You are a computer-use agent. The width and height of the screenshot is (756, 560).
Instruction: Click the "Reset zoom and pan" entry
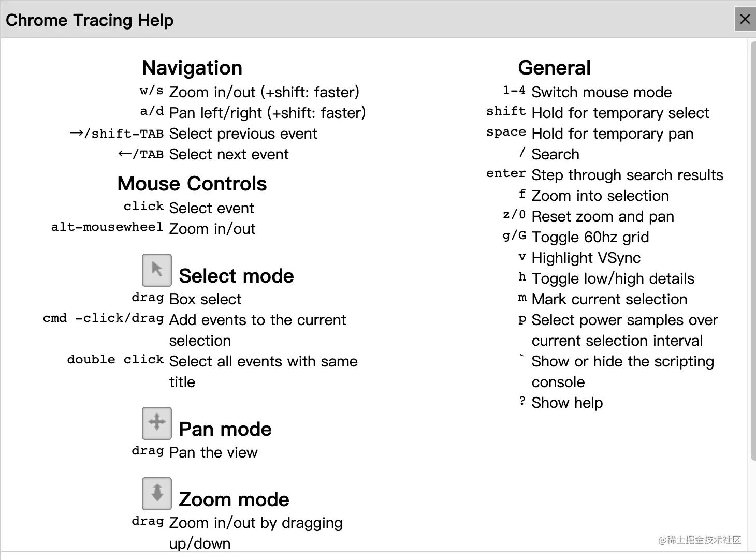tap(602, 216)
